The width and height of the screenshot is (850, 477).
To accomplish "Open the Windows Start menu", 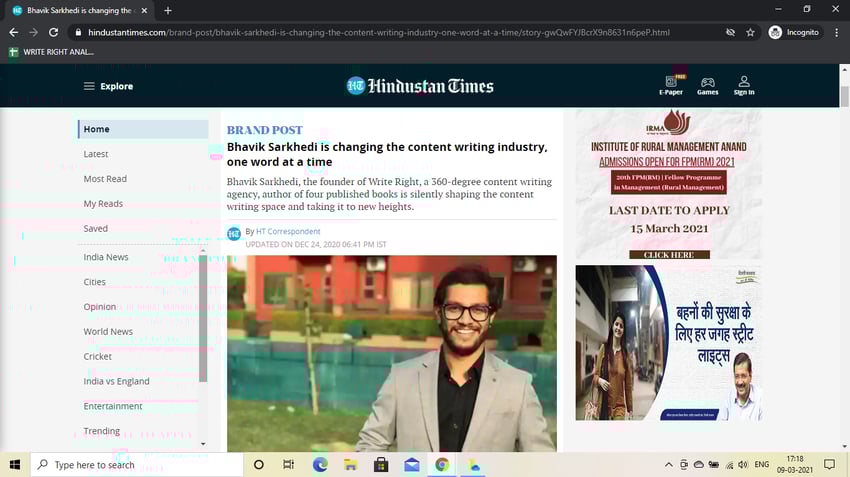I will (x=15, y=465).
